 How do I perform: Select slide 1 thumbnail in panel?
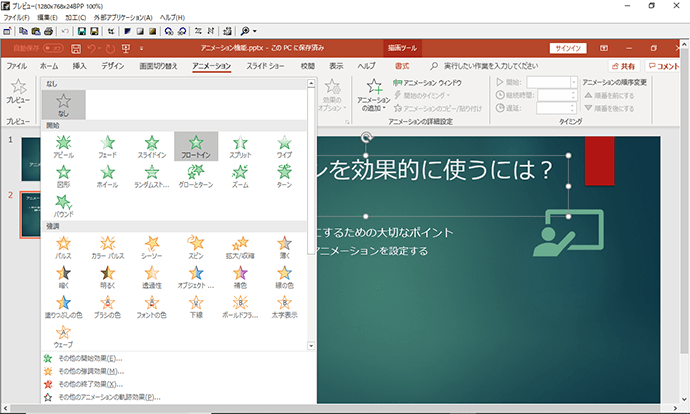pos(31,159)
